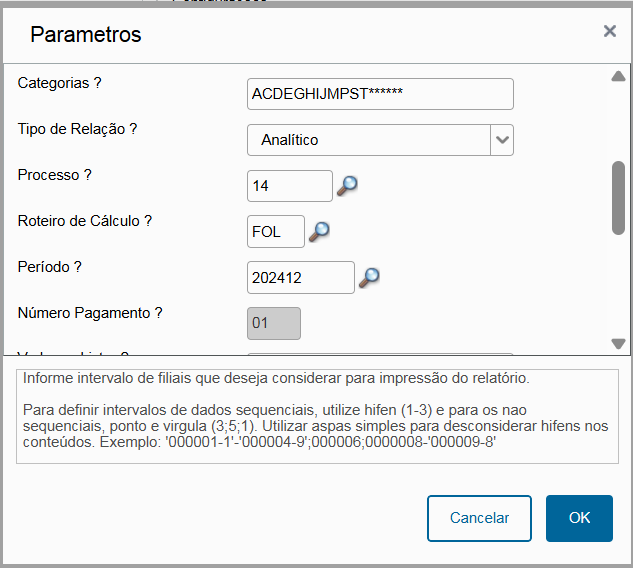Click the Cancelar button
This screenshot has width=633, height=568.
479,518
